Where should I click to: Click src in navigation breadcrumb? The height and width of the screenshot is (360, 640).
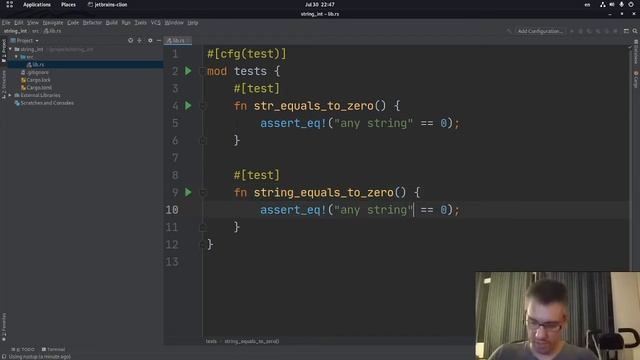click(35, 31)
